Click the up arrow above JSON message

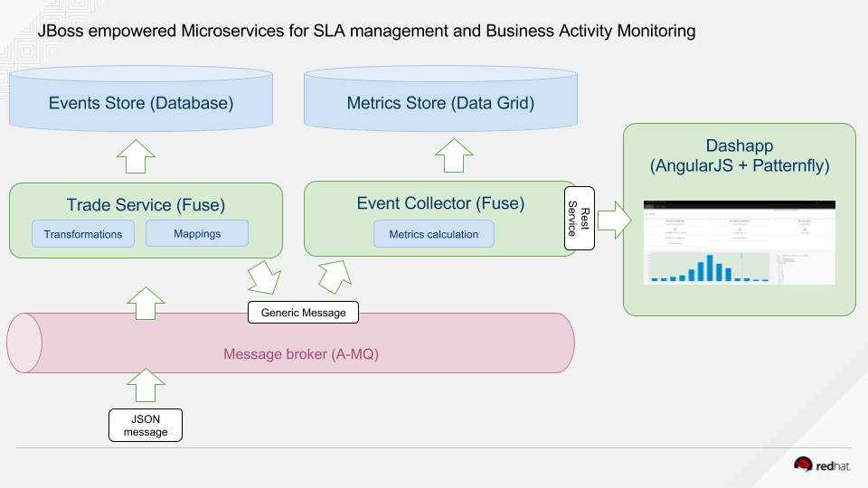pyautogui.click(x=146, y=385)
